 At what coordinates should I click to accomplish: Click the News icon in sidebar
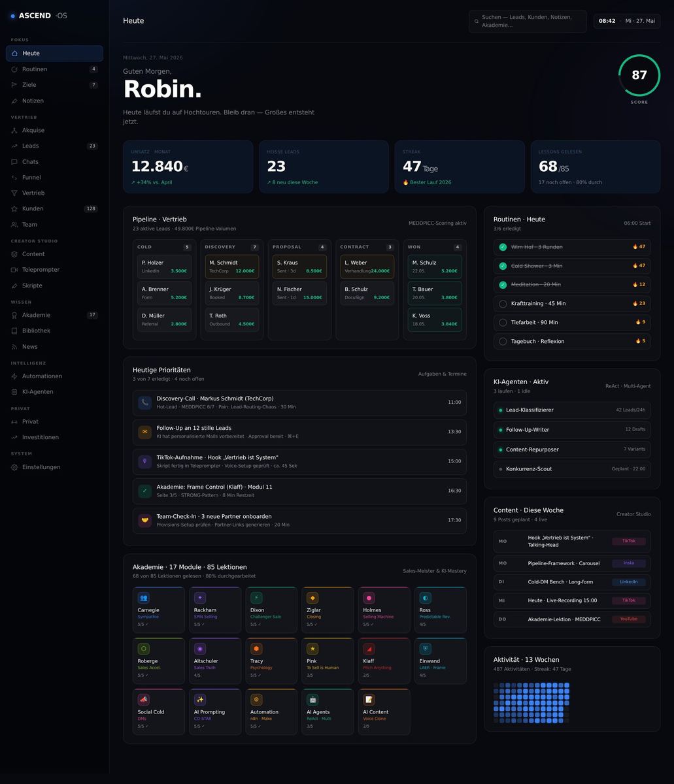[14, 346]
